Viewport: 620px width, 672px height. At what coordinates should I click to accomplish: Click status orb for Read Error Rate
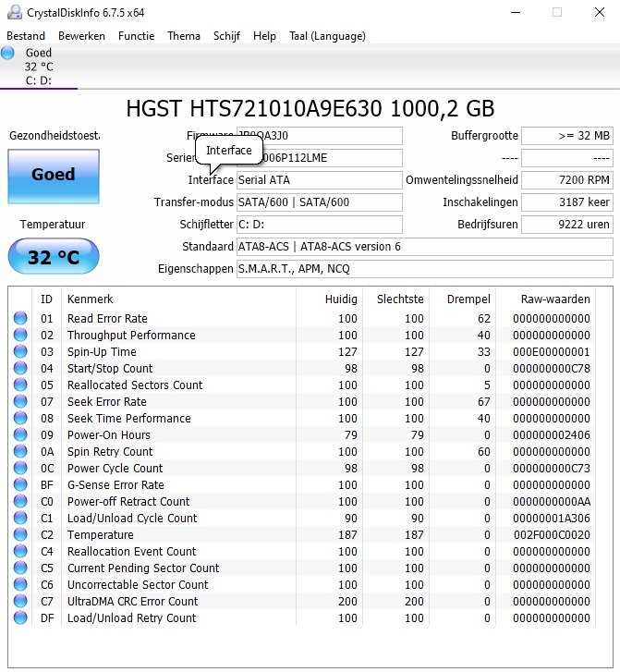pyautogui.click(x=20, y=318)
